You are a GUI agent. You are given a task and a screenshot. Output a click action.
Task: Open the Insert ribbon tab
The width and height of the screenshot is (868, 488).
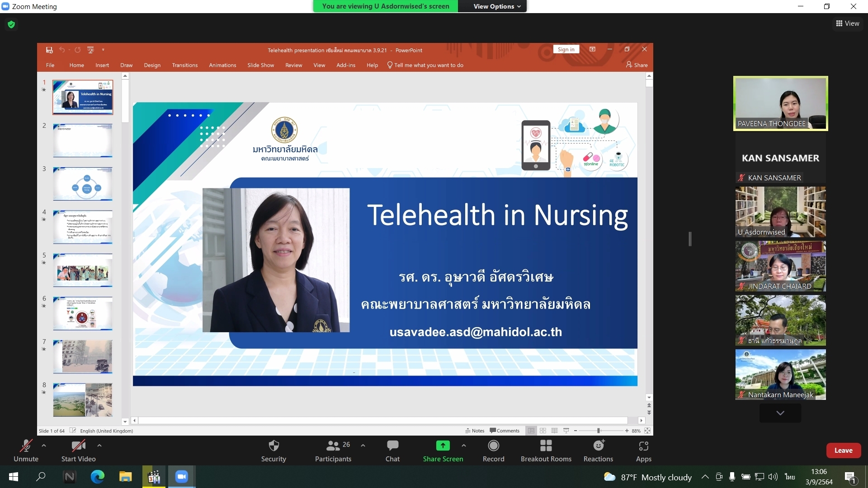coord(102,65)
